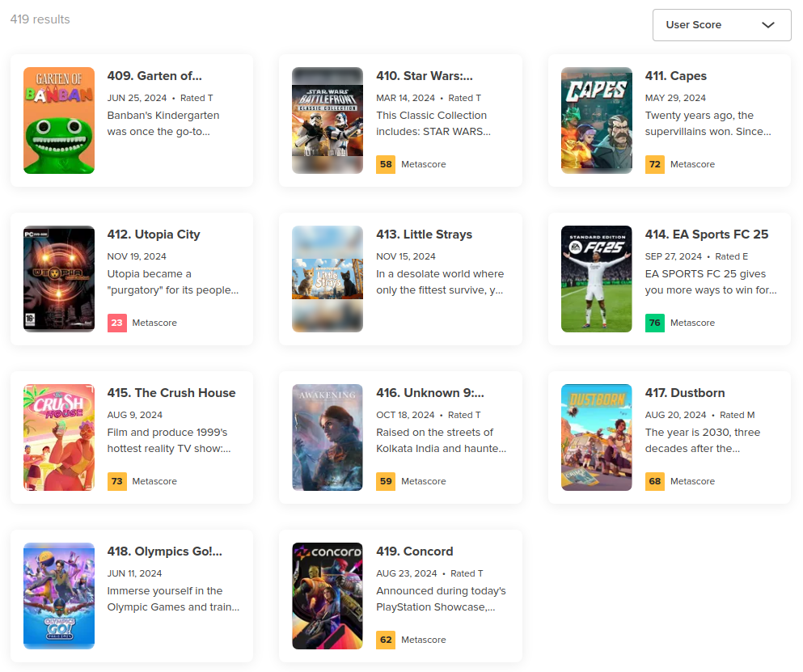The height and width of the screenshot is (672, 803).
Task: Open the 417. Dustborn title
Action: click(x=685, y=393)
